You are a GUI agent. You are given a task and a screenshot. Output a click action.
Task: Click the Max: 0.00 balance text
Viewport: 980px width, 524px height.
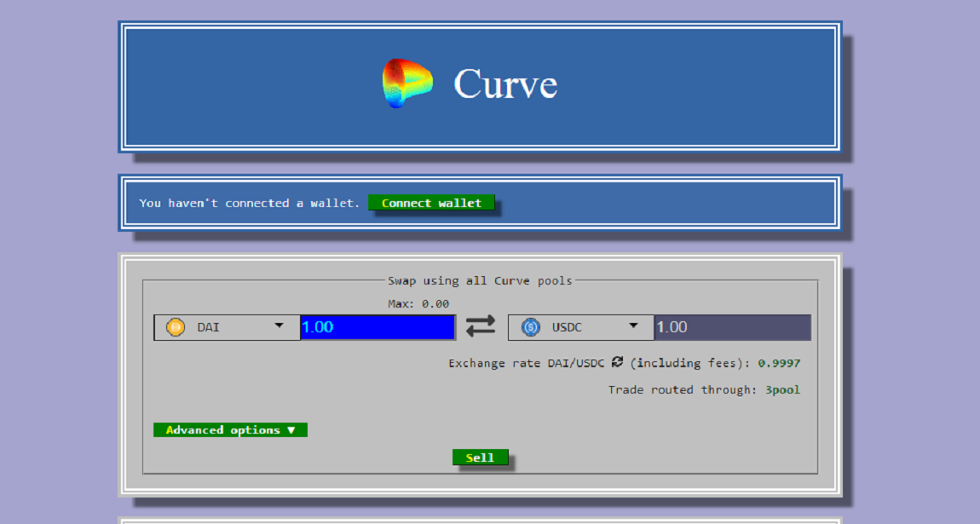coord(418,304)
